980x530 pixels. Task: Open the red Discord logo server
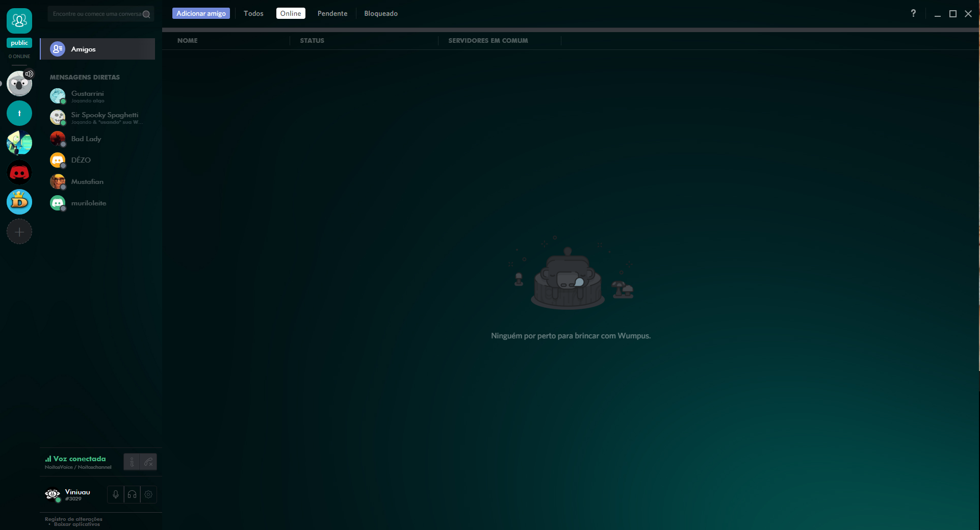click(19, 172)
